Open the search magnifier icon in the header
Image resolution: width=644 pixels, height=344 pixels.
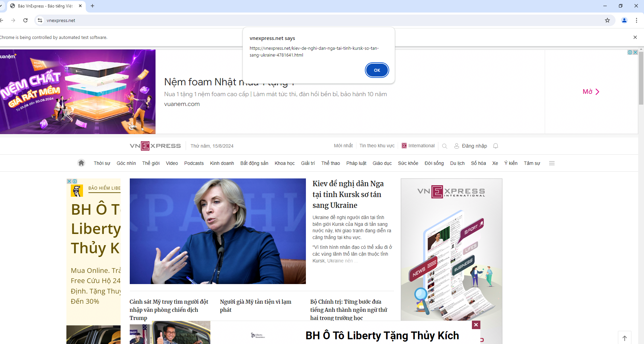tap(444, 146)
